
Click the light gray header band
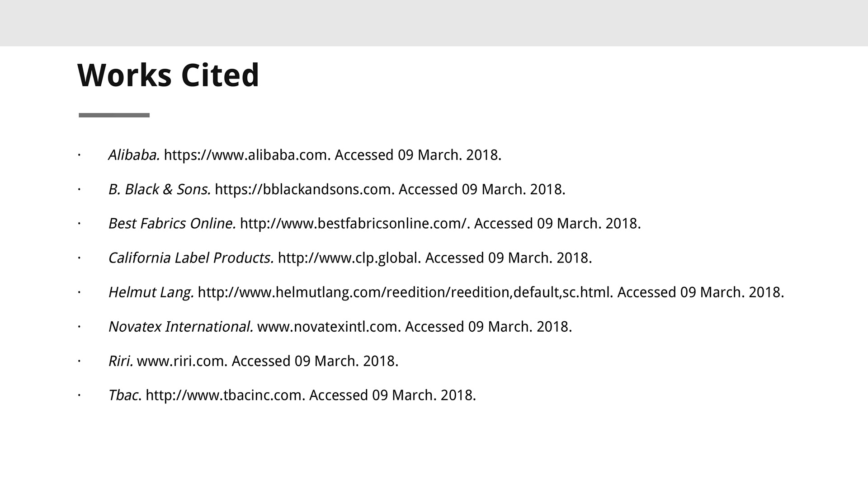[434, 23]
